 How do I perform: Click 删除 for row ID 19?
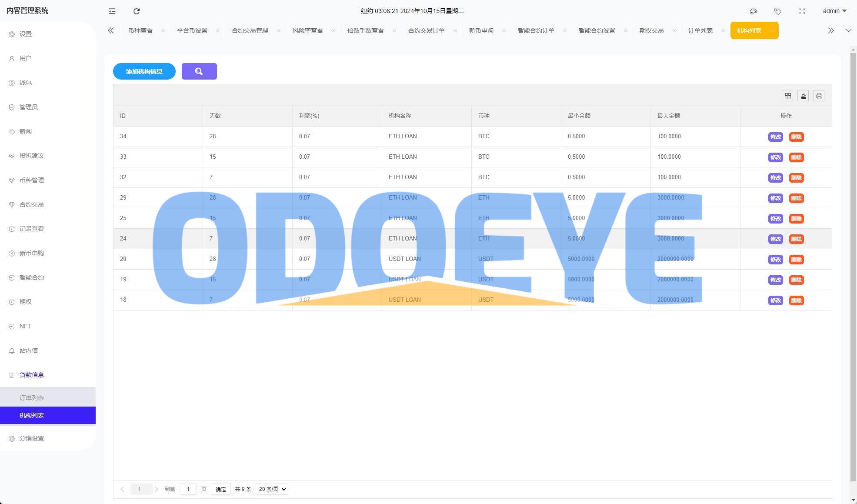pos(797,280)
